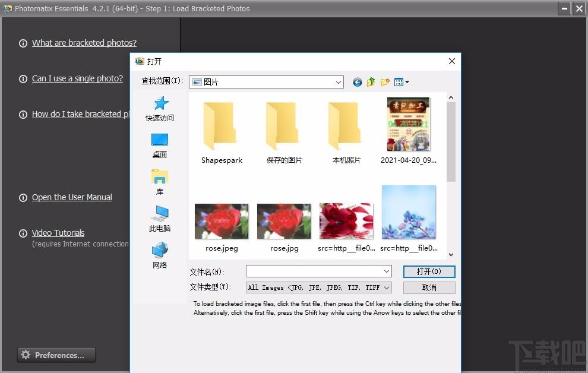Click the 取消 cancel button
The height and width of the screenshot is (373, 588).
tap(429, 287)
